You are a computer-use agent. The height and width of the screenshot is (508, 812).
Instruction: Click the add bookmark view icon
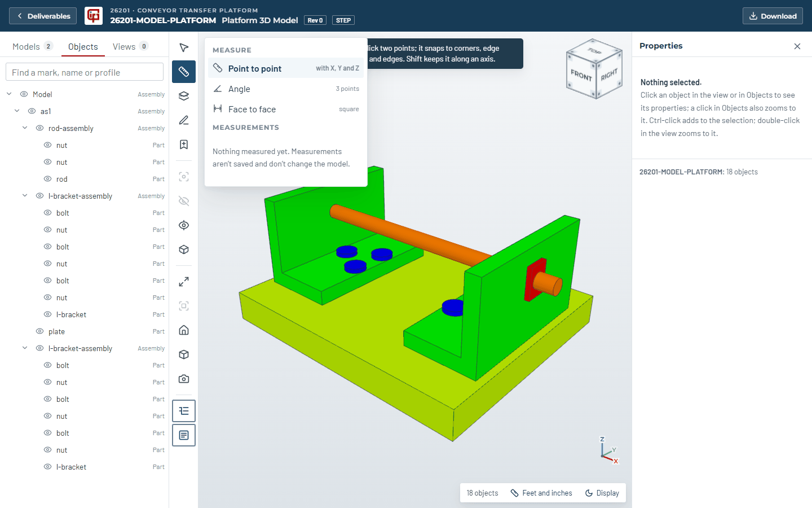tap(184, 144)
